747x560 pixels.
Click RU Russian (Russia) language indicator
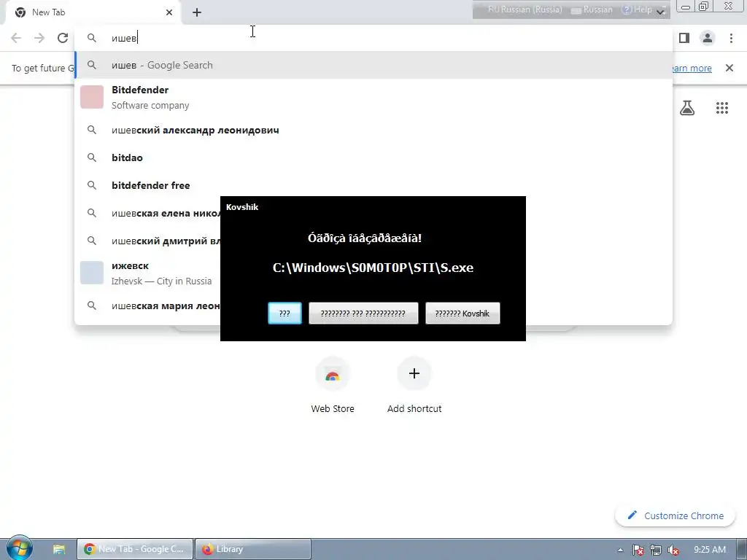click(525, 9)
